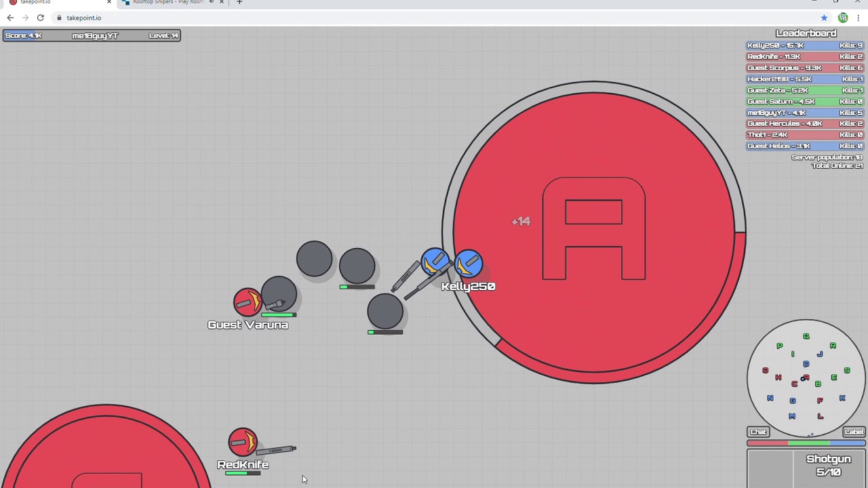868x488 pixels.
Task: Click the RedKnife - 11.3K leaderboard row
Action: coord(806,57)
